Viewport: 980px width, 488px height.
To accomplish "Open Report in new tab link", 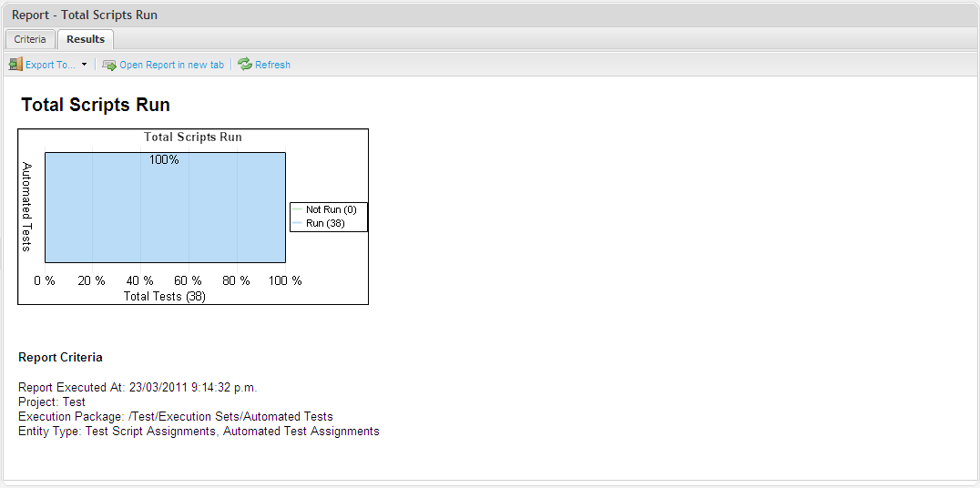I will (x=171, y=65).
